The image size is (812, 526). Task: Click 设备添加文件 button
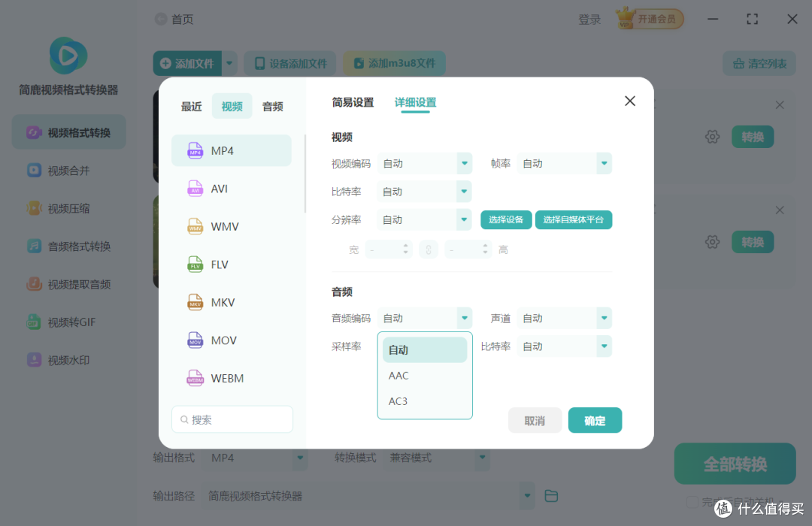(290, 64)
